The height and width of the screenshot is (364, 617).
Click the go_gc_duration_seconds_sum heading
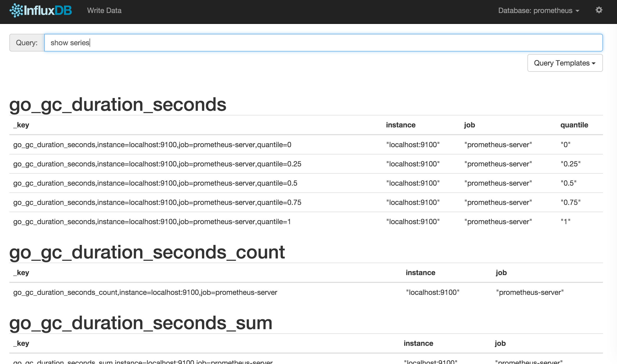click(141, 323)
